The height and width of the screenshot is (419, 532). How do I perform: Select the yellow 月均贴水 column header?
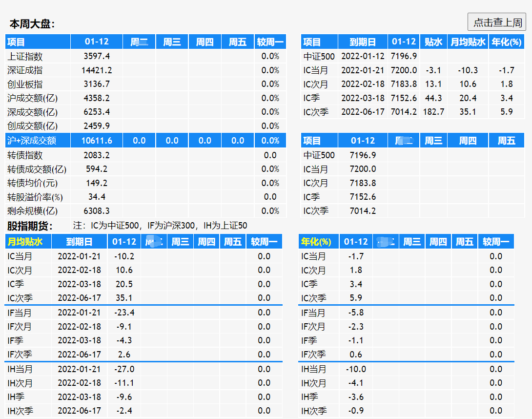tap(25, 242)
